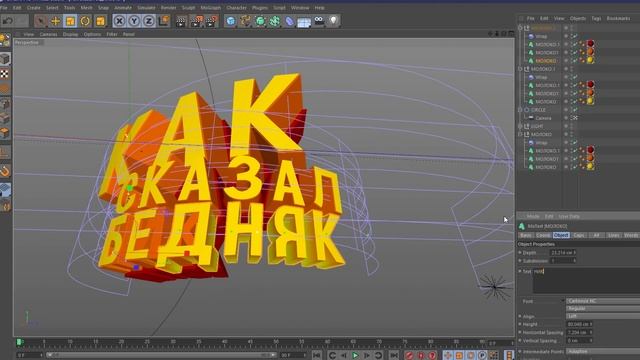Viewport: 640px width, 360px height.
Task: Open the green array modeling icon
Action: click(x=275, y=21)
